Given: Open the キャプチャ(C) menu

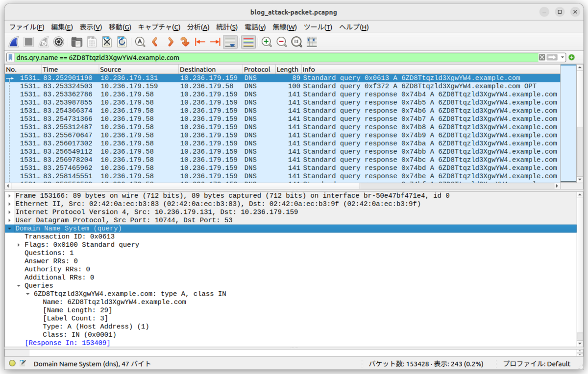Looking at the screenshot, I should click(159, 27).
